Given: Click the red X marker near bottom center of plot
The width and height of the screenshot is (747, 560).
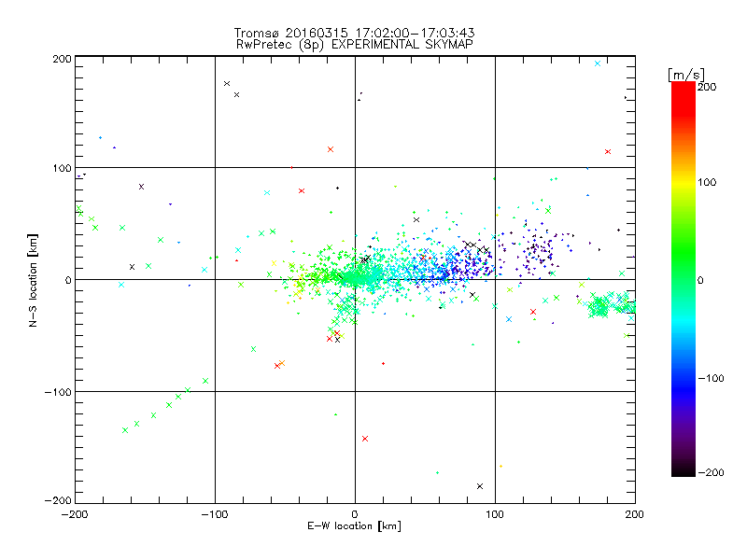Looking at the screenshot, I should pos(365,439).
